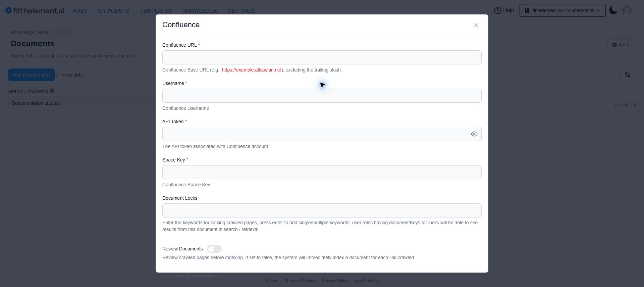Open View Jobs
The image size is (644, 287).
pyautogui.click(x=73, y=75)
